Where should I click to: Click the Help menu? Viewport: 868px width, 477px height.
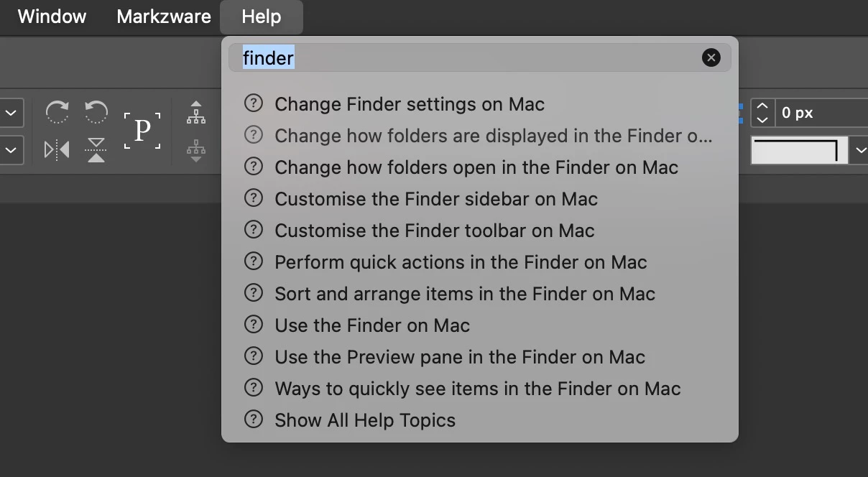tap(261, 17)
